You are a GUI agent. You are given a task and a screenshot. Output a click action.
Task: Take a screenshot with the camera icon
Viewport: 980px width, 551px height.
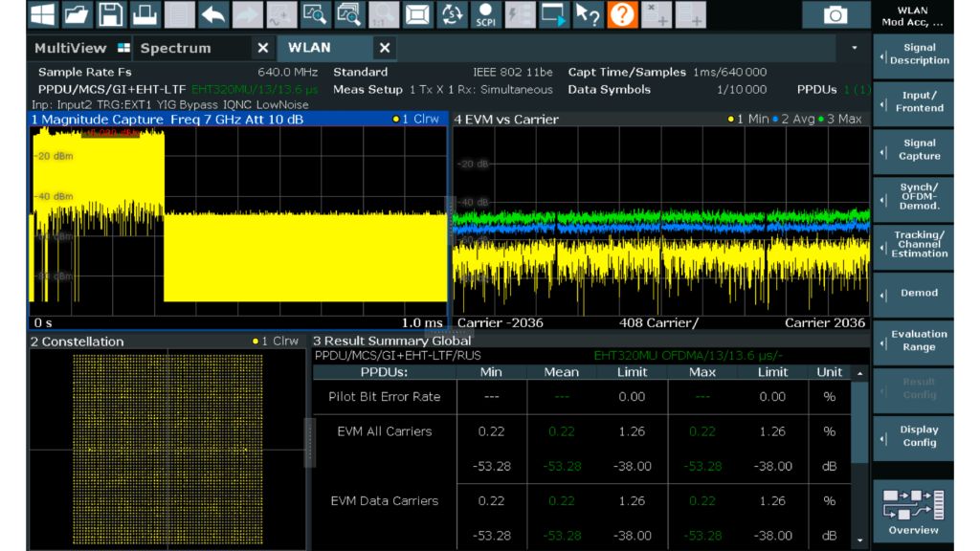pos(835,15)
